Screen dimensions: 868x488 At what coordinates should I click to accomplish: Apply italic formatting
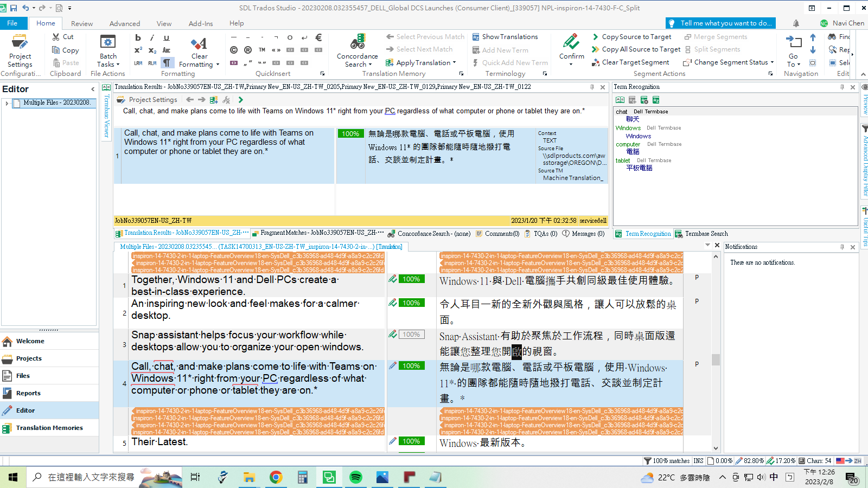152,37
